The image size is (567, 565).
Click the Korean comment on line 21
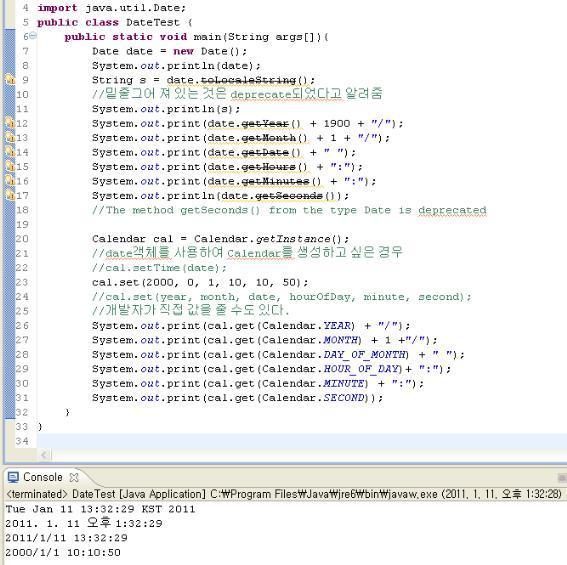(x=247, y=253)
